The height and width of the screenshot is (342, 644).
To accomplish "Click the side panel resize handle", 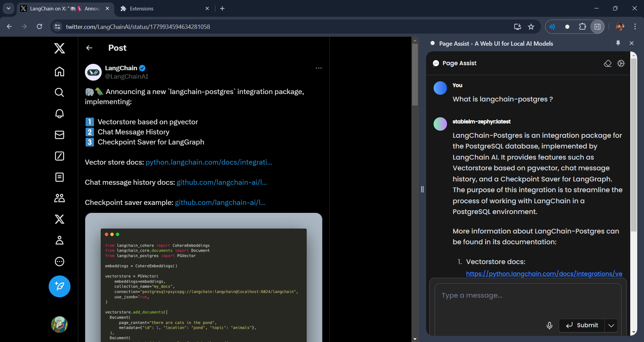I will pos(422,189).
